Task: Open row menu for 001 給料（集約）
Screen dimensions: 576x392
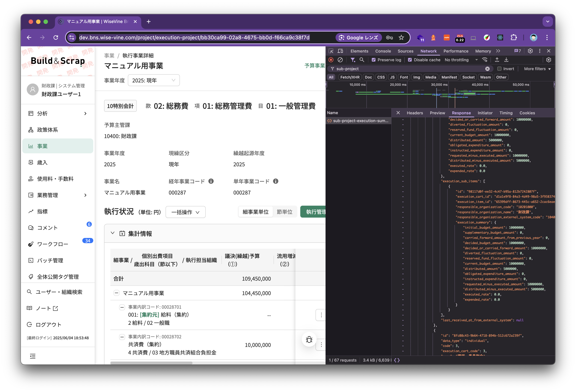Action: pyautogui.click(x=321, y=315)
